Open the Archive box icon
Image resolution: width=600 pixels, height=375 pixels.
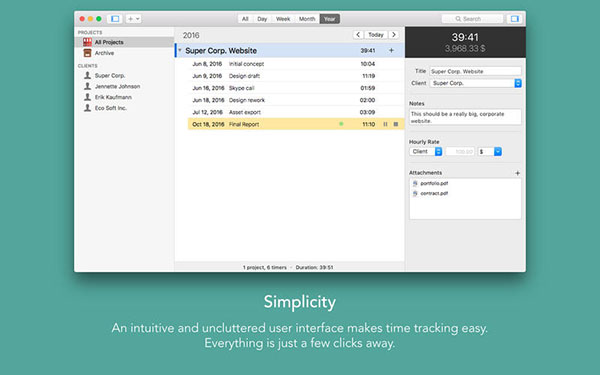(x=87, y=53)
